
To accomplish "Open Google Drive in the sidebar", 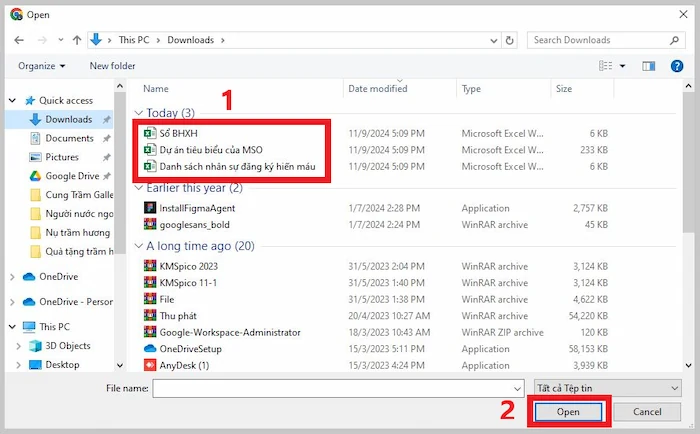I will point(72,176).
